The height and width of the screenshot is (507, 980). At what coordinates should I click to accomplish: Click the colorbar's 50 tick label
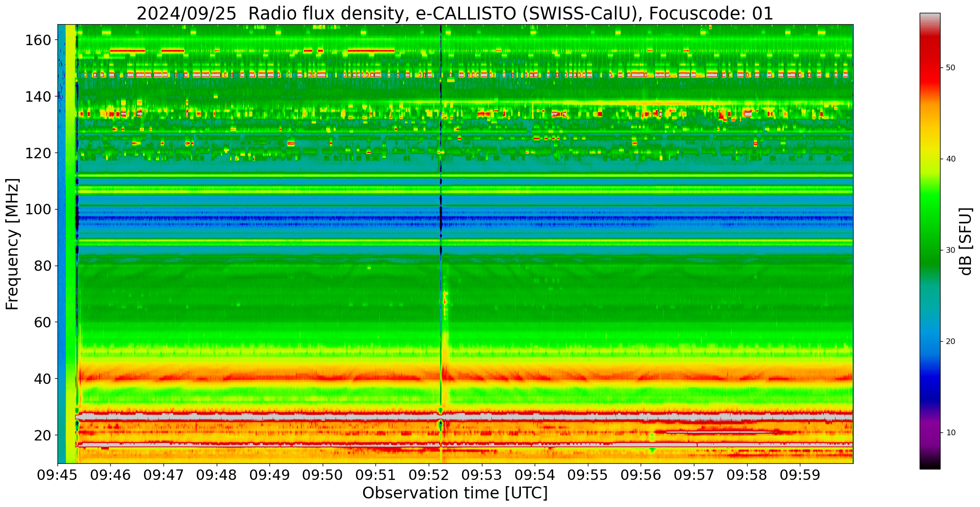coord(951,68)
